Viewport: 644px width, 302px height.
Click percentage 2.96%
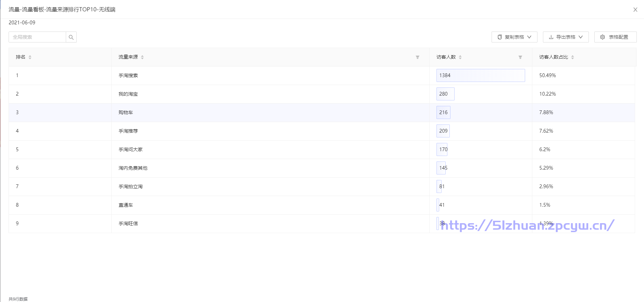coord(546,186)
